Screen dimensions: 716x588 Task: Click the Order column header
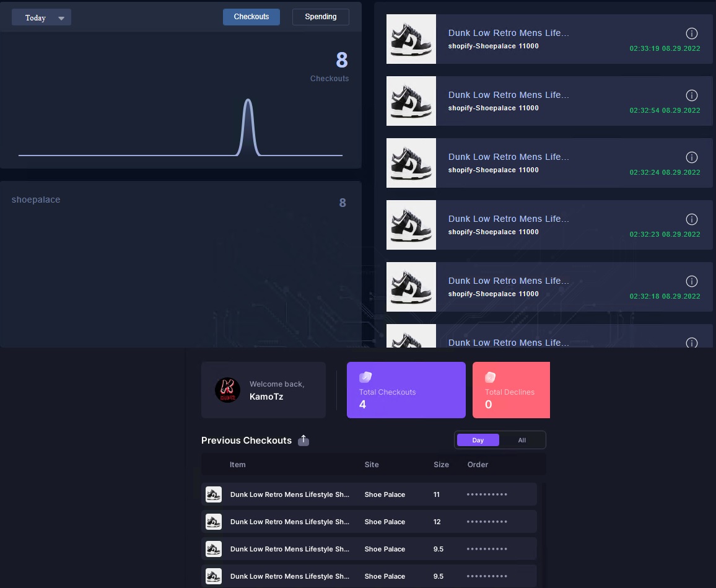[x=478, y=464]
